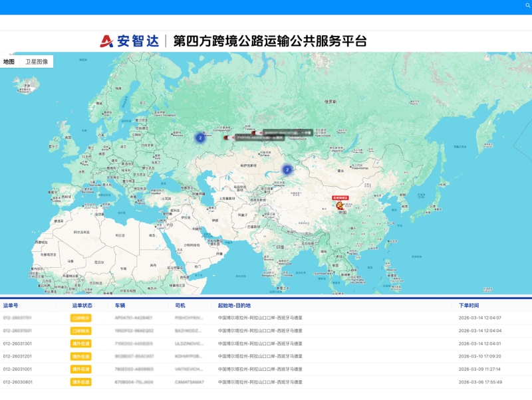Open the cluster marker 2 near Kazan

[200, 138]
